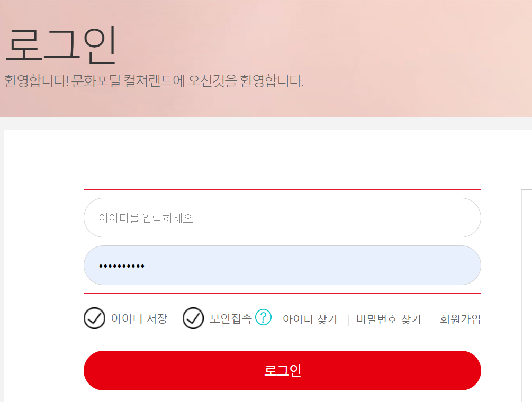Click the empty white area above the ID field
Image resolution: width=532 pixels, height=402 pixels.
tap(282, 159)
